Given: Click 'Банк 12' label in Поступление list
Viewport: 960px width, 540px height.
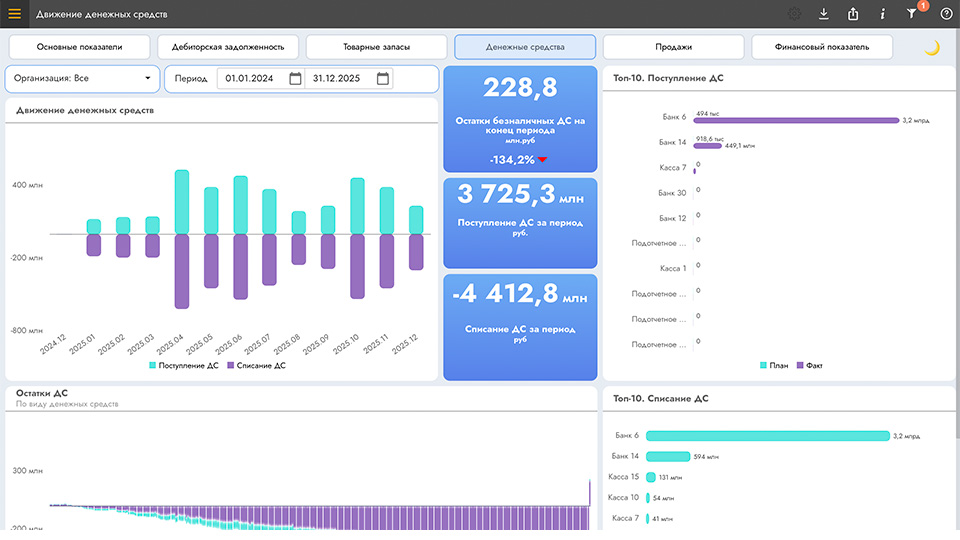Looking at the screenshot, I should 672,218.
